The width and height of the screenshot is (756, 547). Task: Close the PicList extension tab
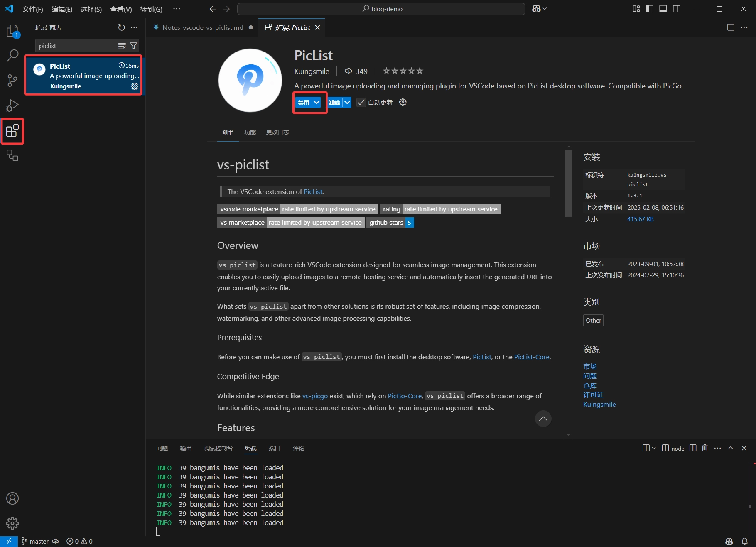point(317,27)
